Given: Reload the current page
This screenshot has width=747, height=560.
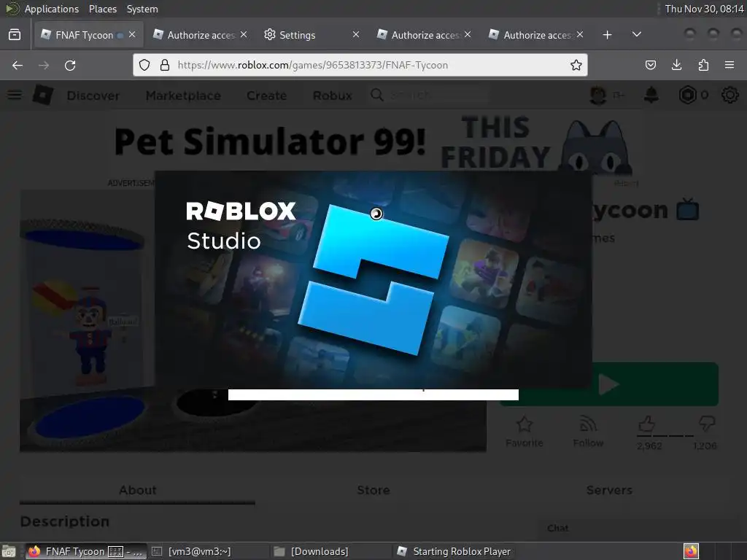Looking at the screenshot, I should point(70,65).
